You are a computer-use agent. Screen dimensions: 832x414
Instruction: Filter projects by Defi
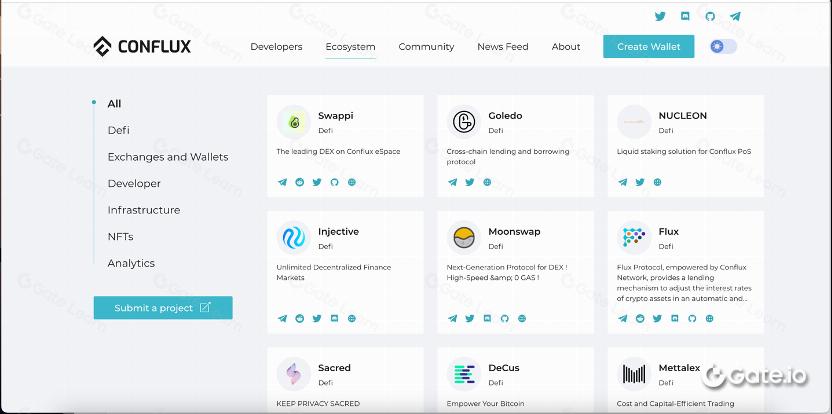pos(118,130)
